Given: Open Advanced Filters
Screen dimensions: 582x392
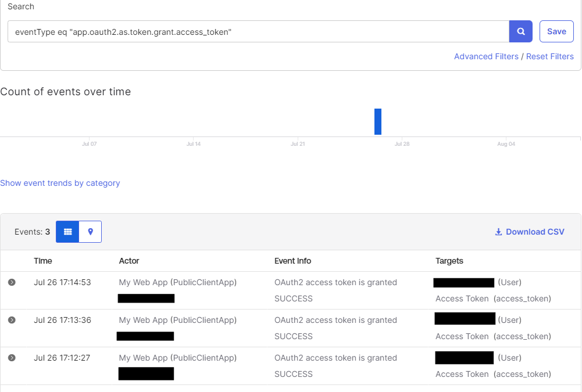Looking at the screenshot, I should 486,56.
